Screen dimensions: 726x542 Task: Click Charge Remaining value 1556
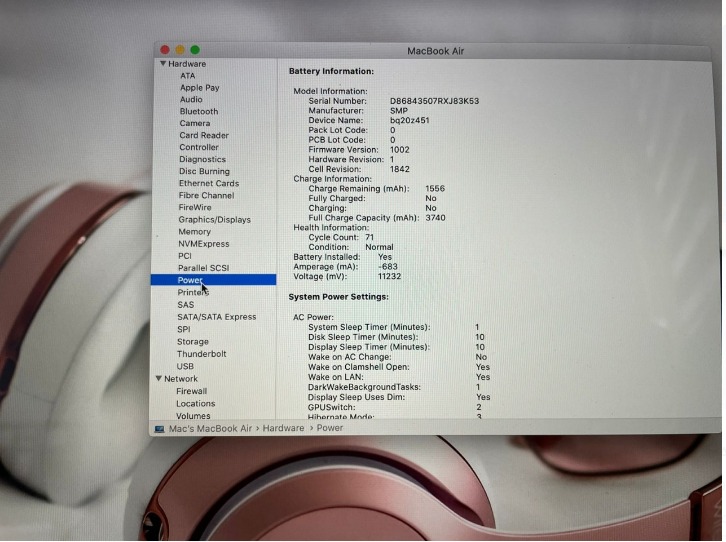(435, 188)
